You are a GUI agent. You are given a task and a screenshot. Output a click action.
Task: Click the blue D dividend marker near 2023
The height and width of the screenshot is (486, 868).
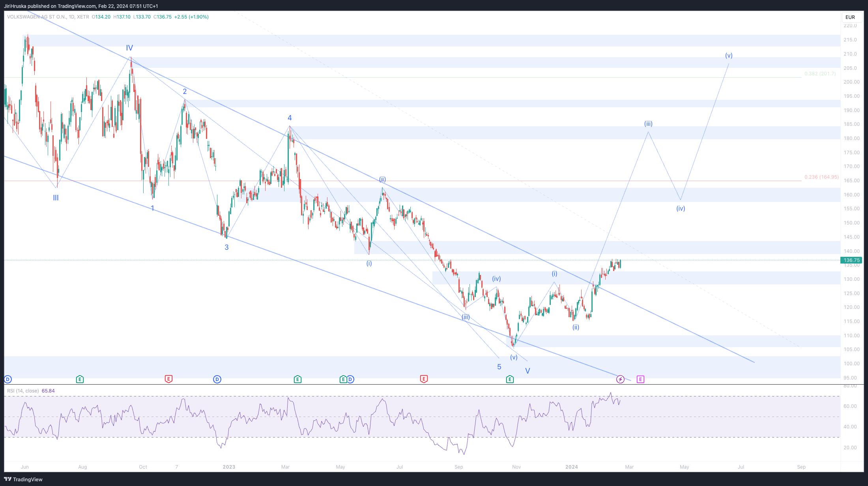click(x=217, y=379)
